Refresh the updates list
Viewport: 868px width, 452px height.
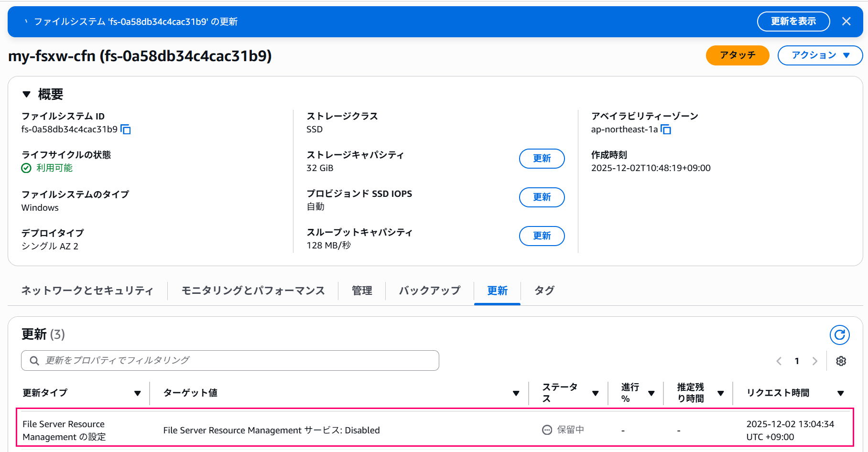point(840,335)
